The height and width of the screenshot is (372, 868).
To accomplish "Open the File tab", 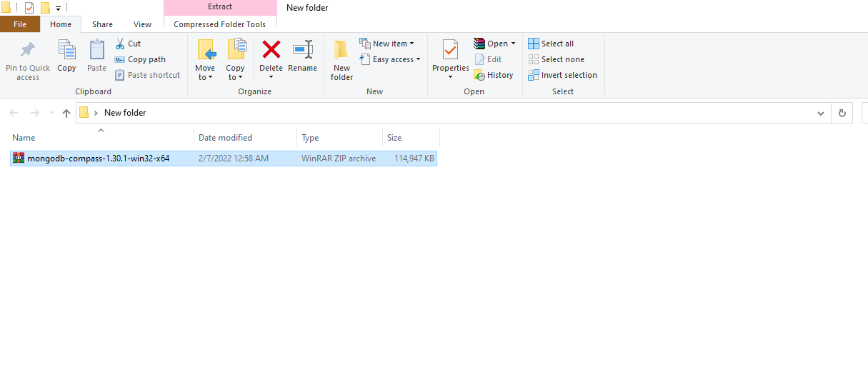I will 20,24.
